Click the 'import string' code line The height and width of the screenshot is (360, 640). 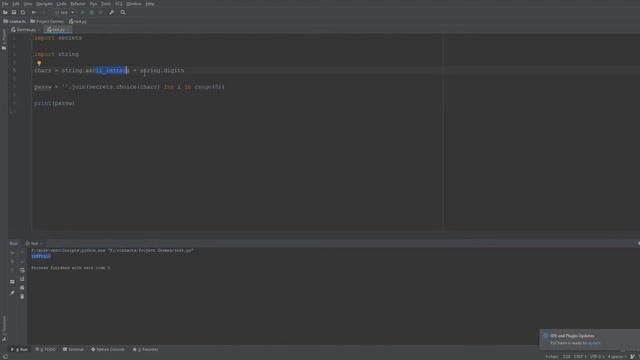click(56, 54)
